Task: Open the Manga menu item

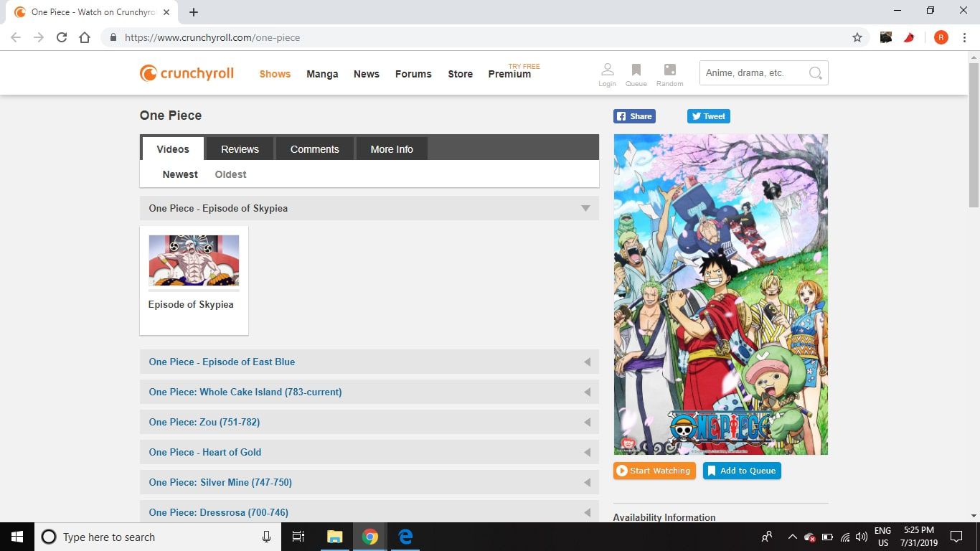Action: (x=322, y=74)
